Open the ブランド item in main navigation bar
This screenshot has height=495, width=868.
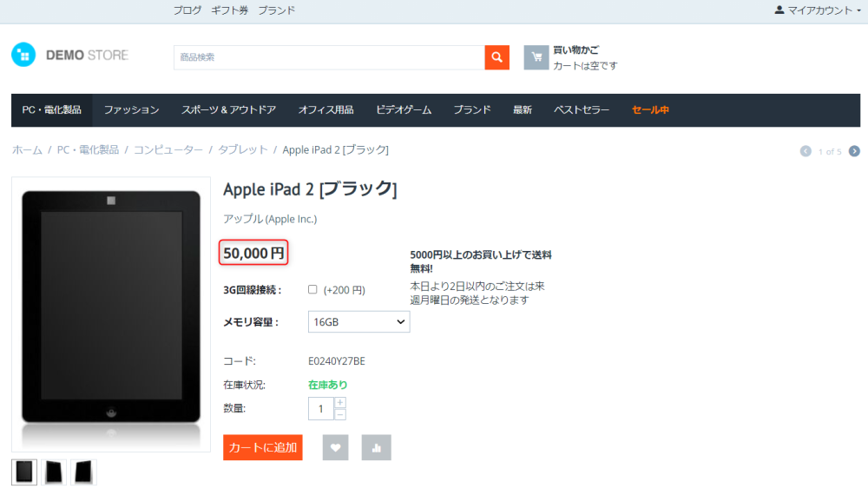coord(472,110)
